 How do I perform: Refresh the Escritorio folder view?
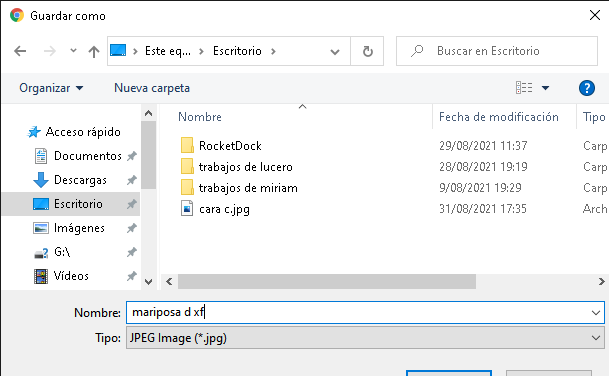pos(367,51)
